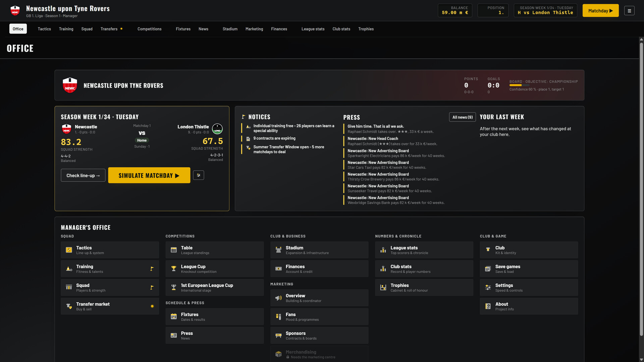Click the Tactics tile icon
This screenshot has width=644, height=362.
click(69, 250)
